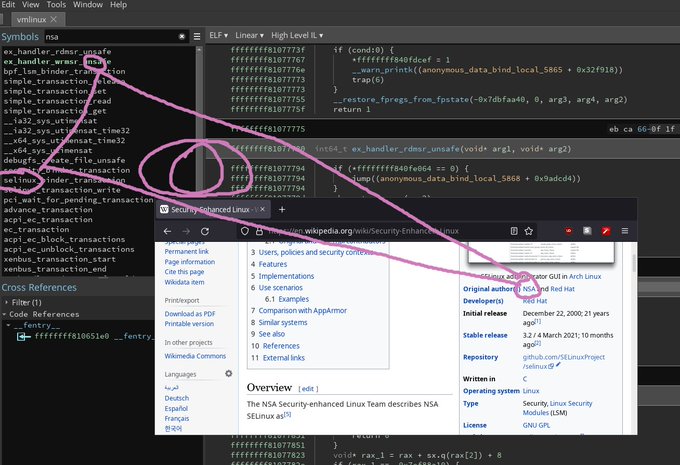The width and height of the screenshot is (680, 465).
Task: Toggle reader view icon in address bar
Action: tap(514, 231)
